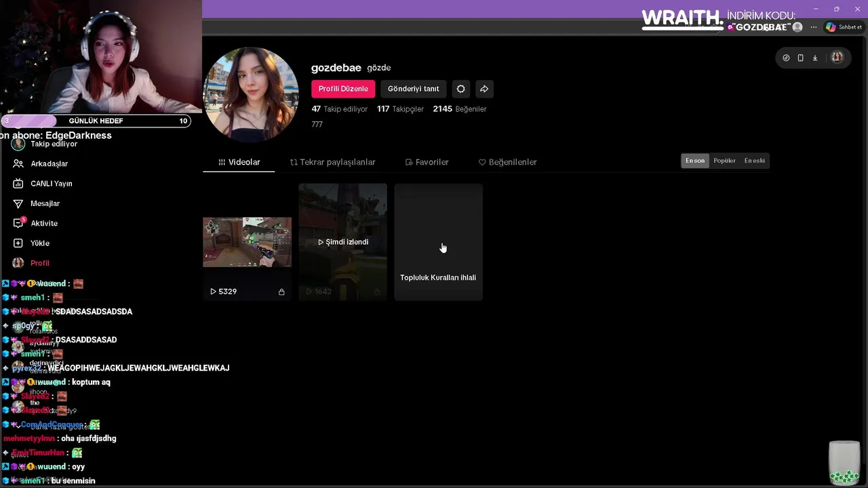Sort videos by Popüler

coord(724,161)
